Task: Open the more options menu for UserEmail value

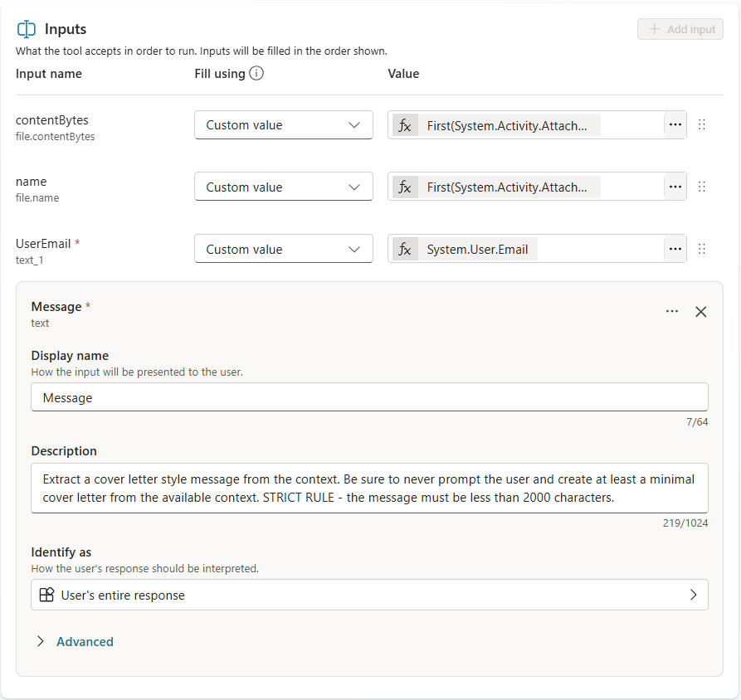Action: pos(675,250)
